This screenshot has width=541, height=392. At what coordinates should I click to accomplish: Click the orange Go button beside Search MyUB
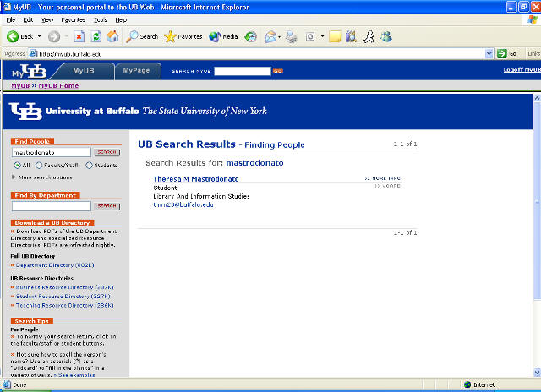tap(278, 71)
